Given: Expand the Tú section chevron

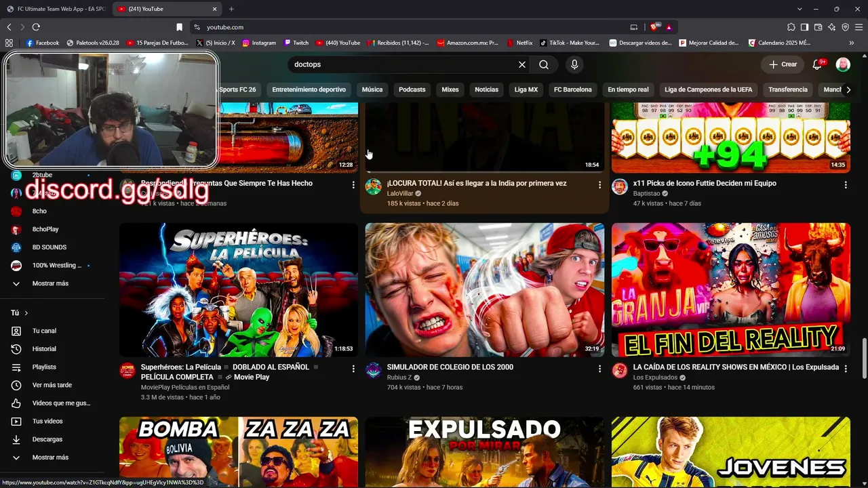Looking at the screenshot, I should click(26, 313).
